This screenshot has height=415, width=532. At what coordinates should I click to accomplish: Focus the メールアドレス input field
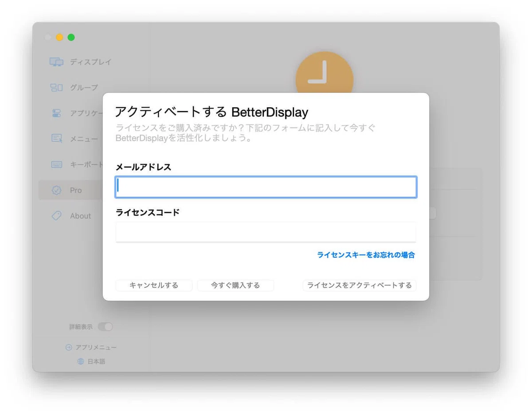click(x=266, y=187)
